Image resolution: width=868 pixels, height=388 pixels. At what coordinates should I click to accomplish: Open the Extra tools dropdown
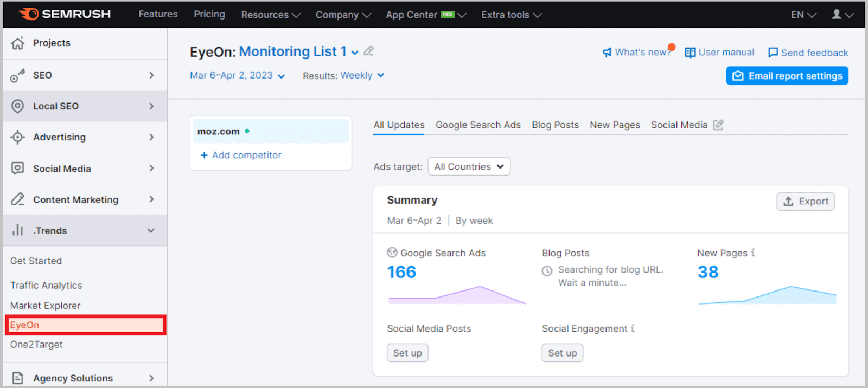click(x=512, y=15)
